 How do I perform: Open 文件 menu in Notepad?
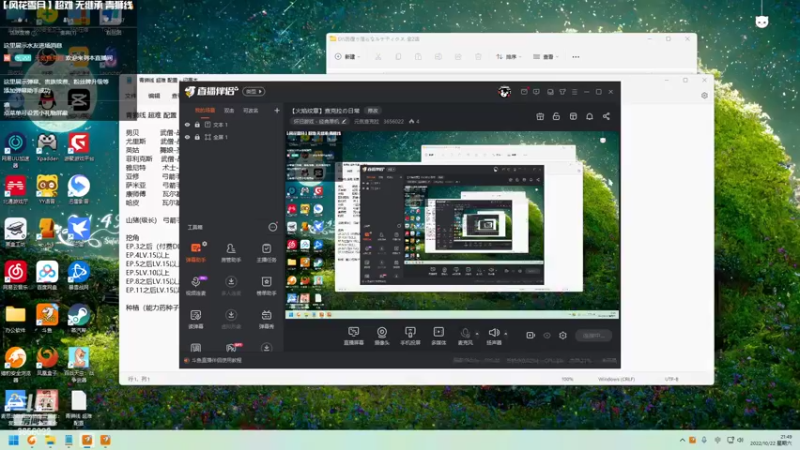pyautogui.click(x=131, y=95)
